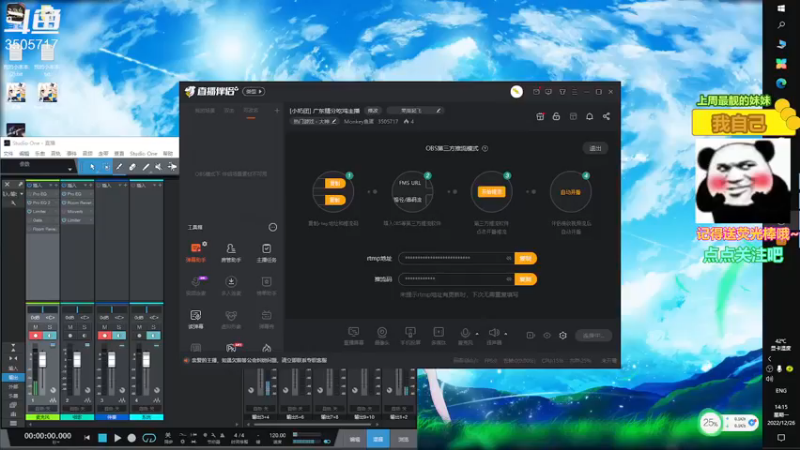800x450 pixels.
Task: Solo channel 1 with its S button
Action: pos(49,327)
